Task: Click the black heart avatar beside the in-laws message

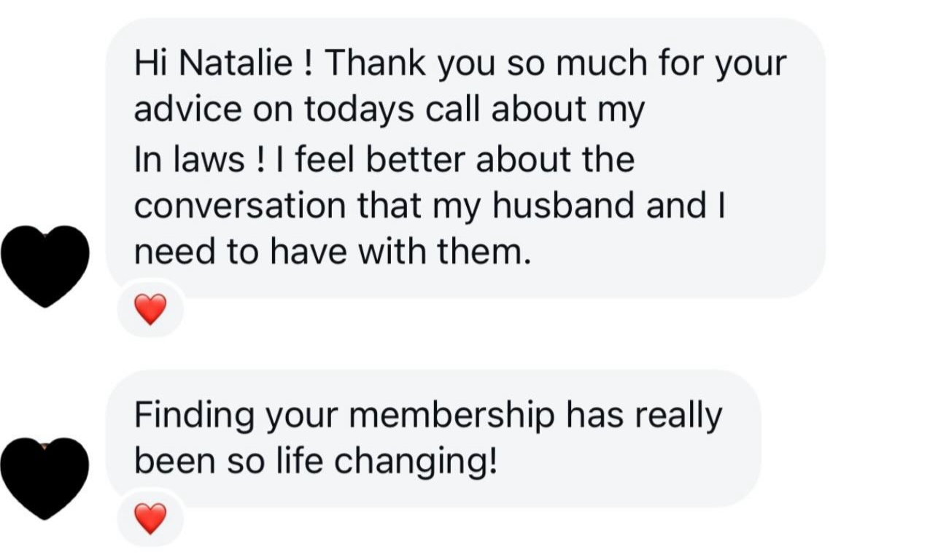Action: 45,264
